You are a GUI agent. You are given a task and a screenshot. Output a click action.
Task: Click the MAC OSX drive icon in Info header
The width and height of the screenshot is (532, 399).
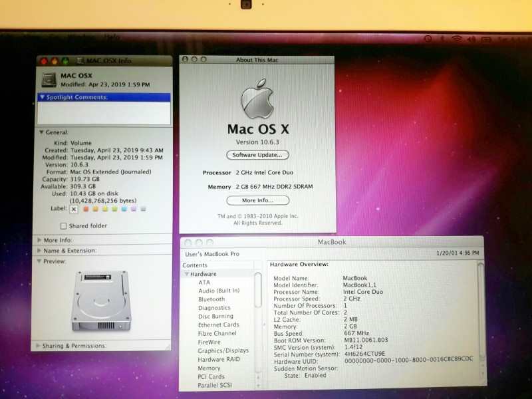(x=49, y=80)
